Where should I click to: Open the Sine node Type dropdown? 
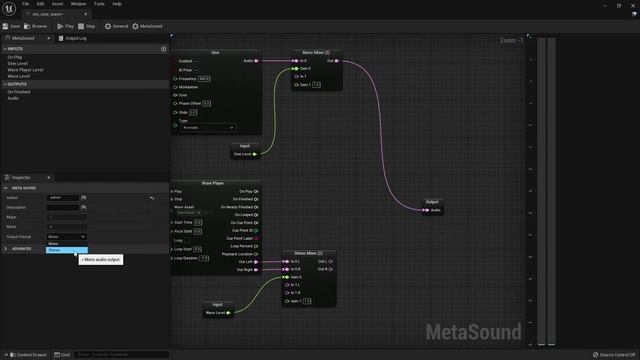tap(208, 128)
